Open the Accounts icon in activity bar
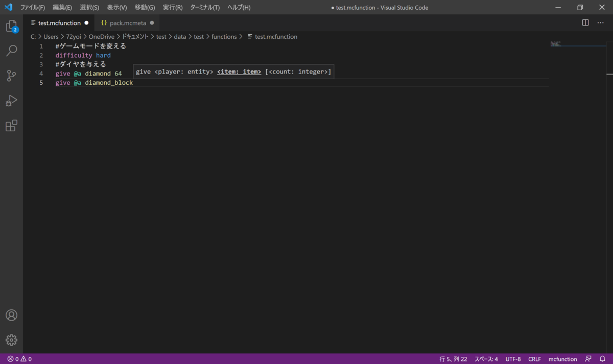The image size is (613, 364). [x=11, y=315]
